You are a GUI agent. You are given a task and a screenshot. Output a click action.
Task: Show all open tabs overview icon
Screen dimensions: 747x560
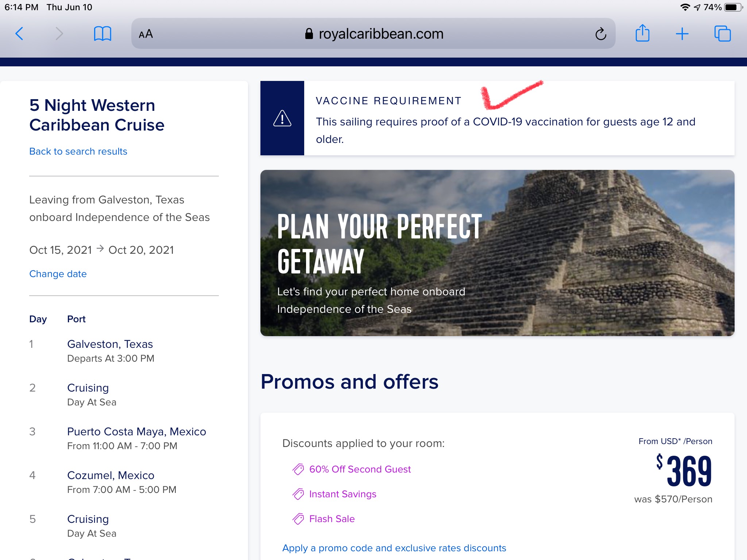click(x=722, y=34)
